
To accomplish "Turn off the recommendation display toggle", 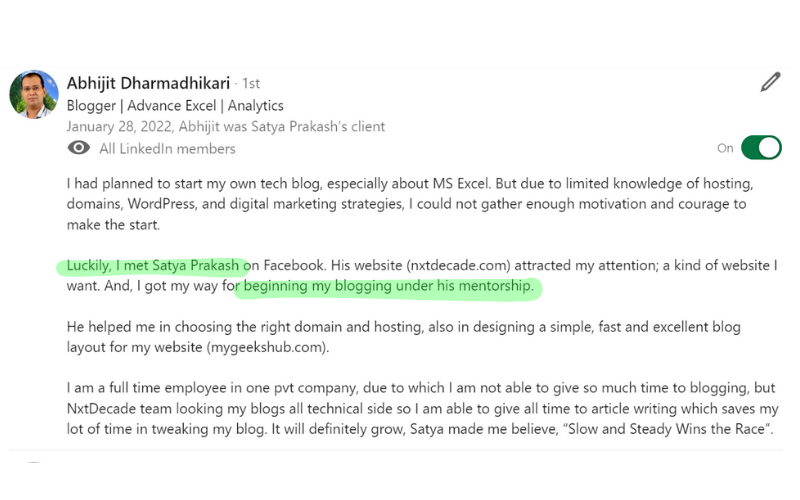I will coord(761,148).
